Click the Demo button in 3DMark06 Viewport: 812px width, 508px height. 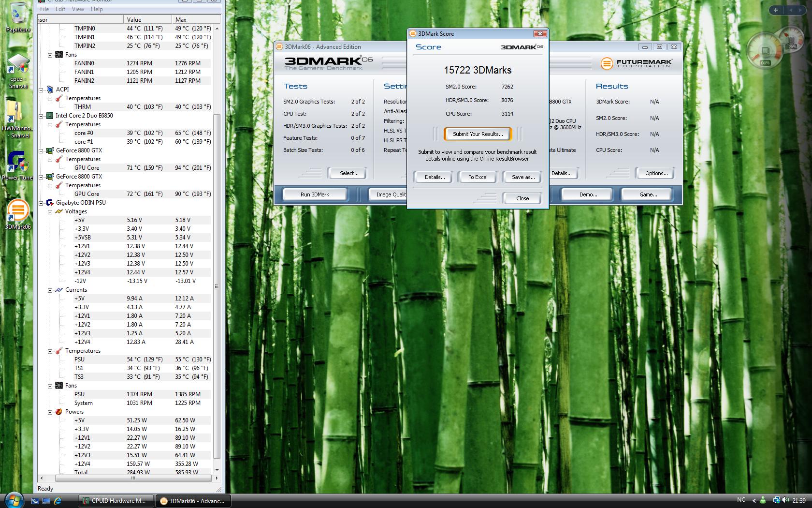(588, 194)
